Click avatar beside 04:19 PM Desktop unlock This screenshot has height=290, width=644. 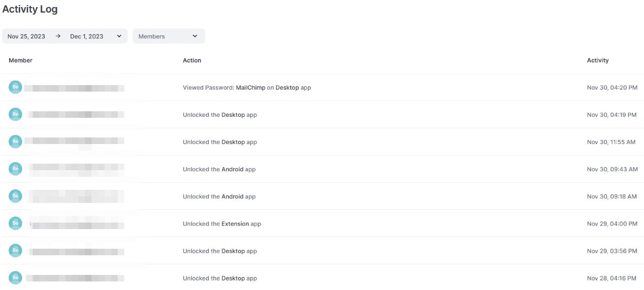click(16, 114)
